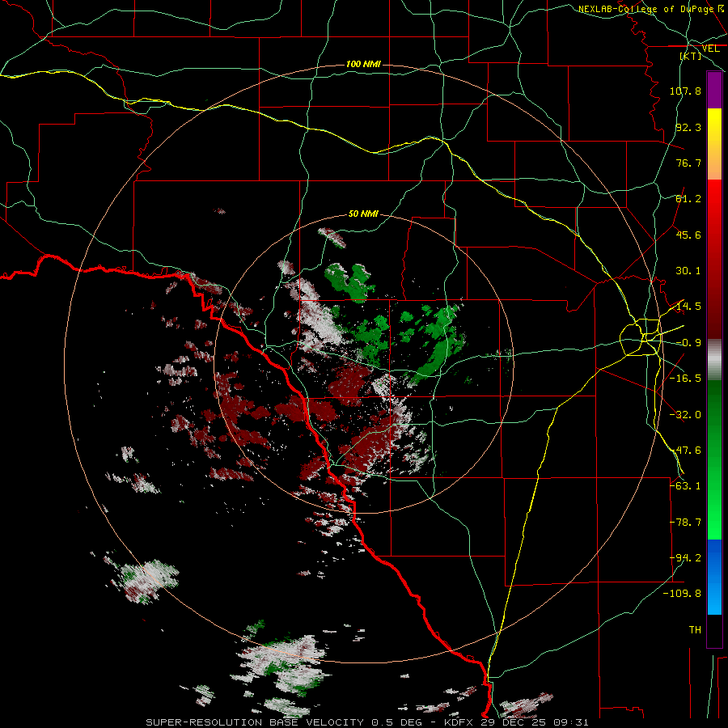
Task: Click the TH label beside the color bar
Action: click(695, 630)
